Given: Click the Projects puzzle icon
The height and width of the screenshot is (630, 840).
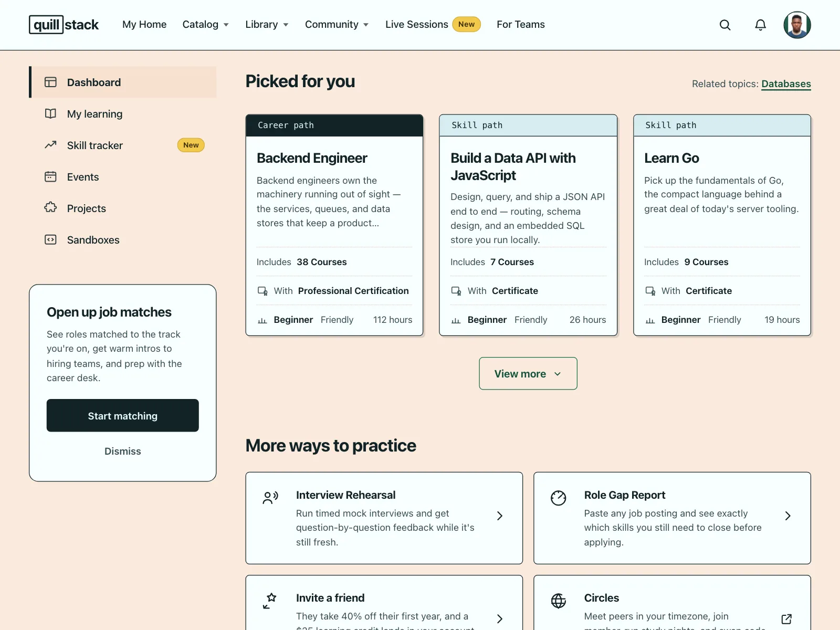Looking at the screenshot, I should tap(50, 208).
